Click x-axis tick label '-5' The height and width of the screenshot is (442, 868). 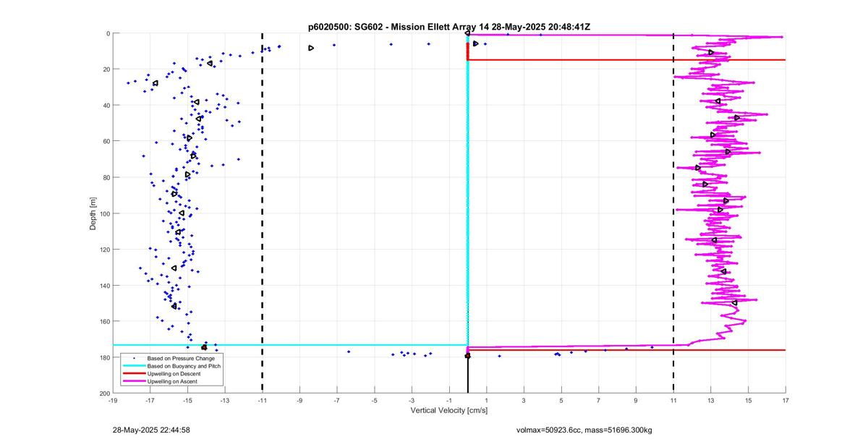374,400
